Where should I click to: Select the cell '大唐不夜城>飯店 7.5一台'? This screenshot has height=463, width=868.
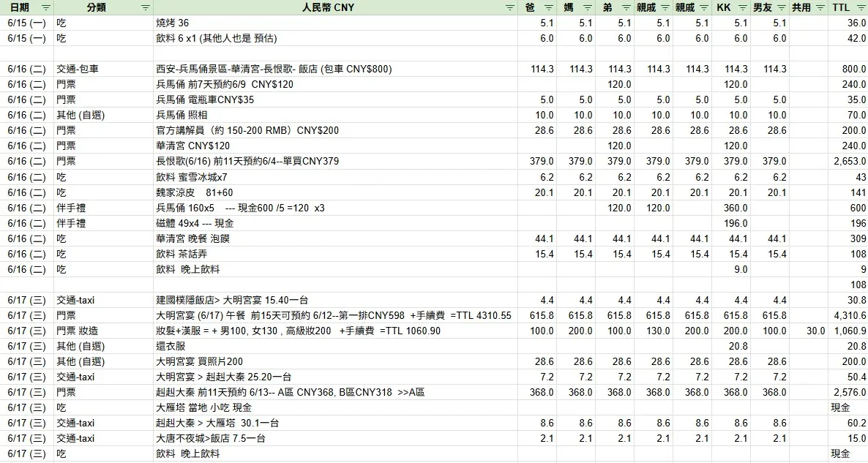(x=335, y=439)
